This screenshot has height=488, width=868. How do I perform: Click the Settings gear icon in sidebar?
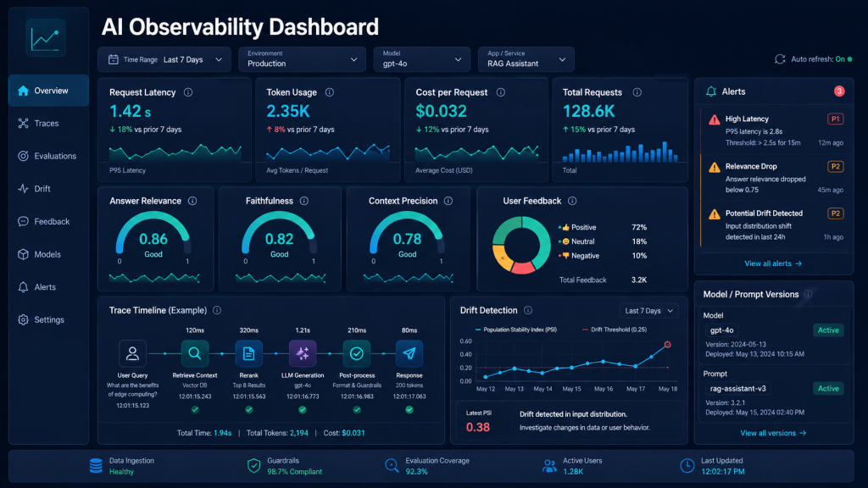point(23,319)
